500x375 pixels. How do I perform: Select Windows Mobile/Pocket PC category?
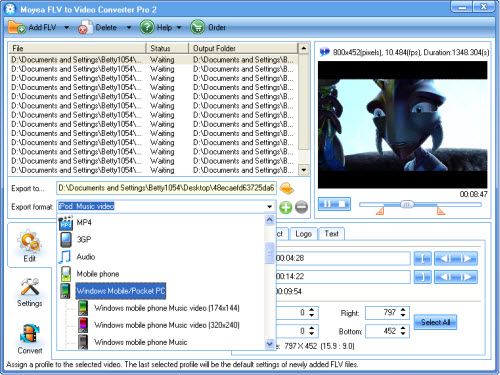[x=121, y=291]
